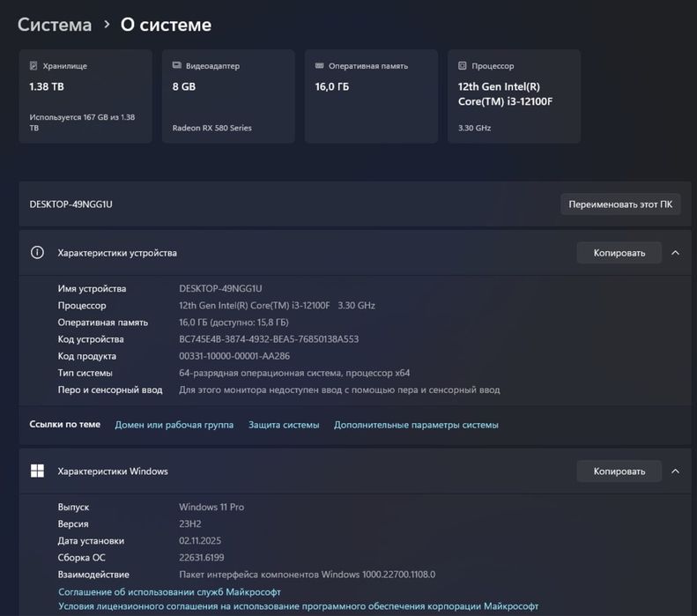
Task: Click the breadcrumb chevron after Система
Action: click(x=107, y=25)
